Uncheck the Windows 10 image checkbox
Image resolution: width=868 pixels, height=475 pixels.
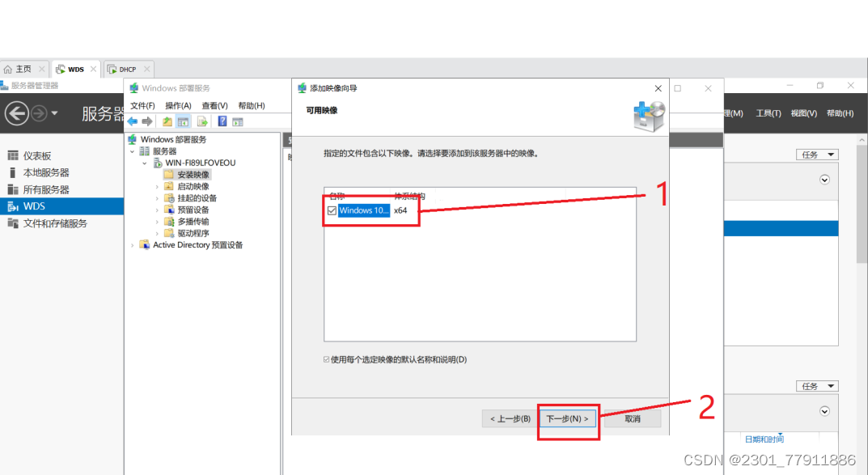[x=332, y=210]
